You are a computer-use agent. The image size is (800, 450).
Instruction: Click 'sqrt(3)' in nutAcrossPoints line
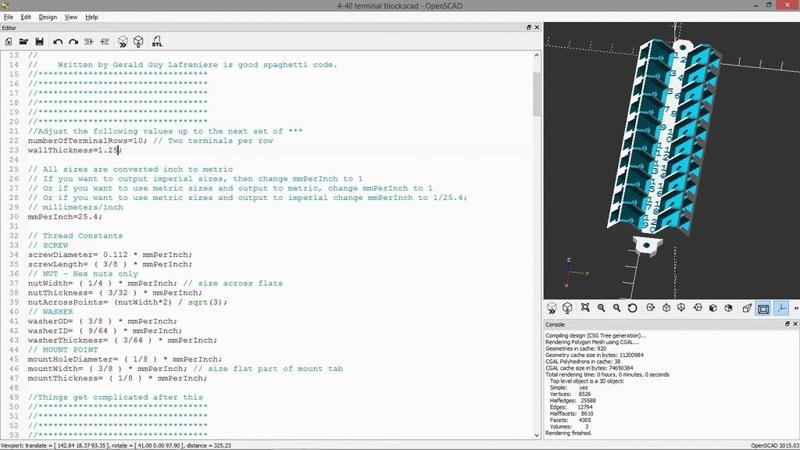[205, 302]
